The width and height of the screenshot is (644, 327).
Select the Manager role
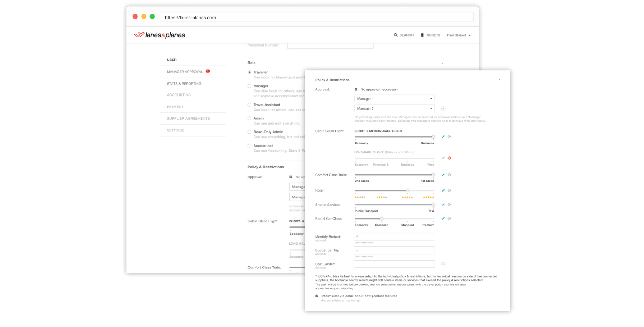click(x=249, y=86)
